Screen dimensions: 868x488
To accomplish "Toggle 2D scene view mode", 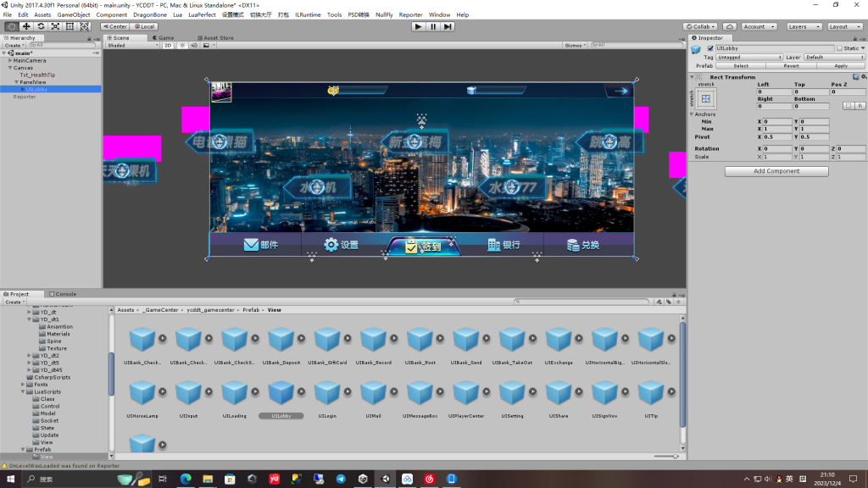I will point(168,46).
